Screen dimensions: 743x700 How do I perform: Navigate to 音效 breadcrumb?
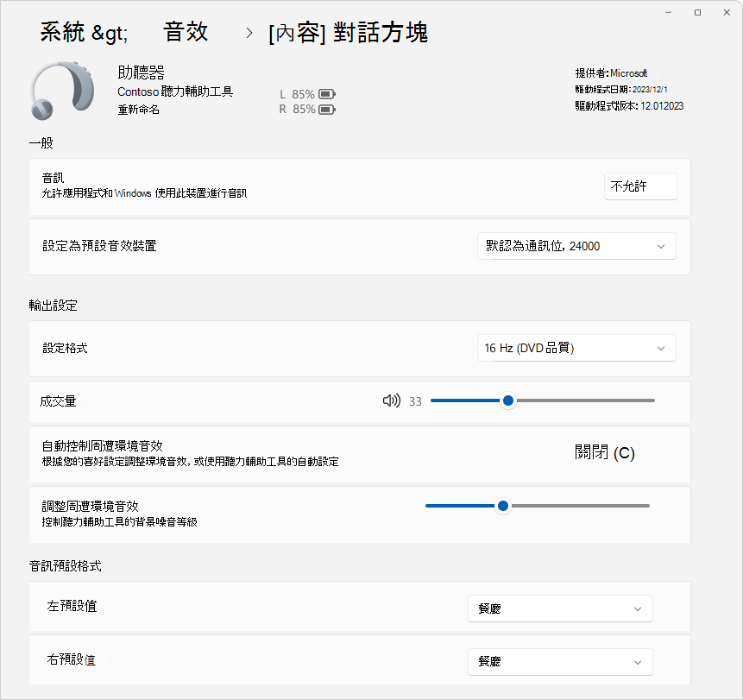tap(186, 32)
